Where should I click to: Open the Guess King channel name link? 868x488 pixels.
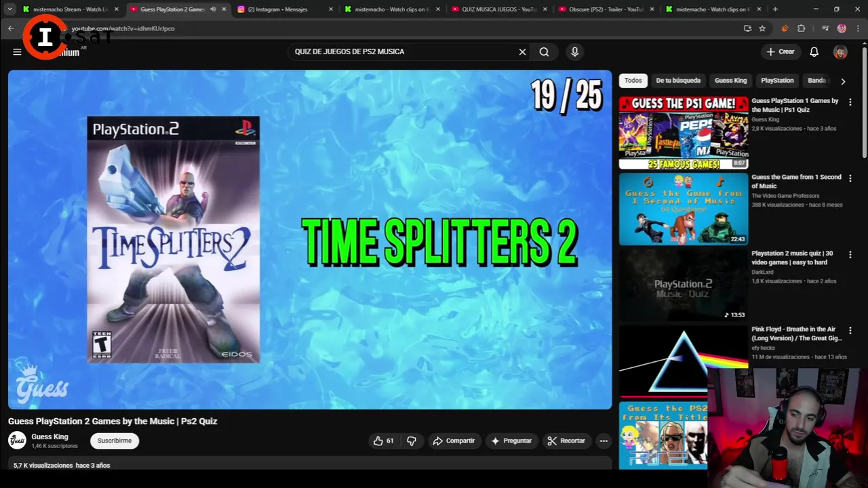pos(50,436)
